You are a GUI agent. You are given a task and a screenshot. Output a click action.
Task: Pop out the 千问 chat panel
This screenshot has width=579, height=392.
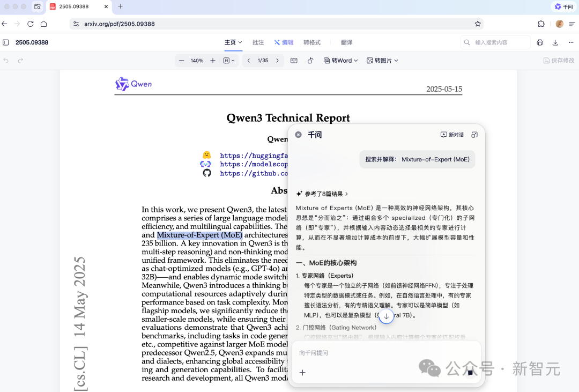click(x=474, y=135)
